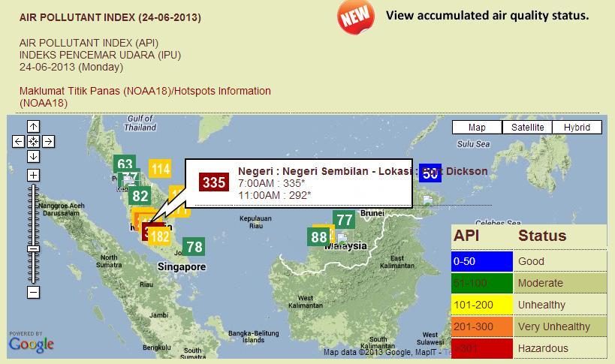Switch to Map view
The height and width of the screenshot is (364, 615).
coord(477,128)
